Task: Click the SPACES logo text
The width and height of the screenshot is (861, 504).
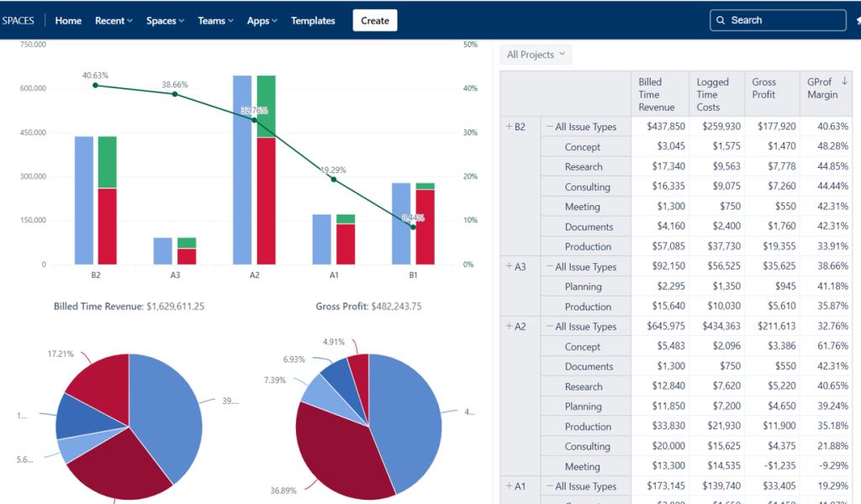Action: [x=18, y=20]
